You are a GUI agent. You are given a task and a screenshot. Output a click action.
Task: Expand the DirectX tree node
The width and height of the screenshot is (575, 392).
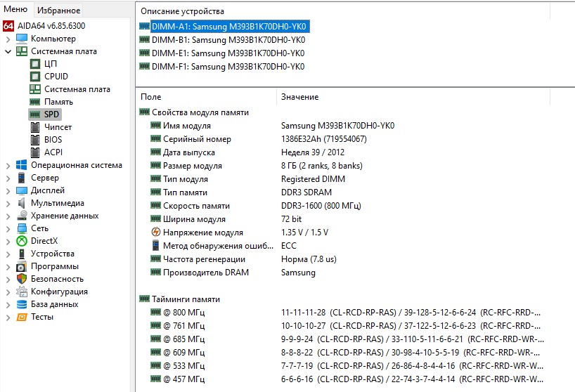[8, 242]
